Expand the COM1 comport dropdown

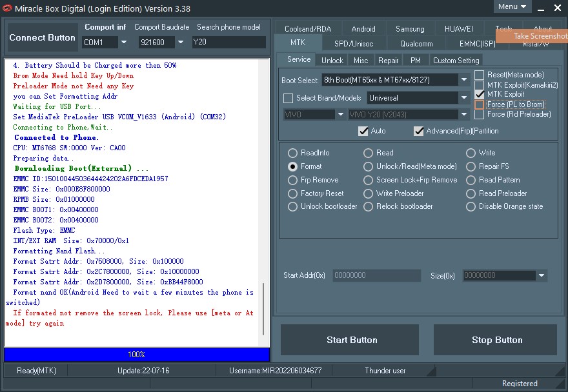point(124,42)
